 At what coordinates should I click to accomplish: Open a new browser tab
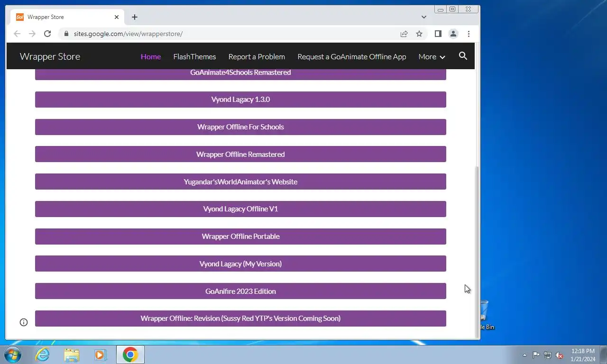pos(135,17)
